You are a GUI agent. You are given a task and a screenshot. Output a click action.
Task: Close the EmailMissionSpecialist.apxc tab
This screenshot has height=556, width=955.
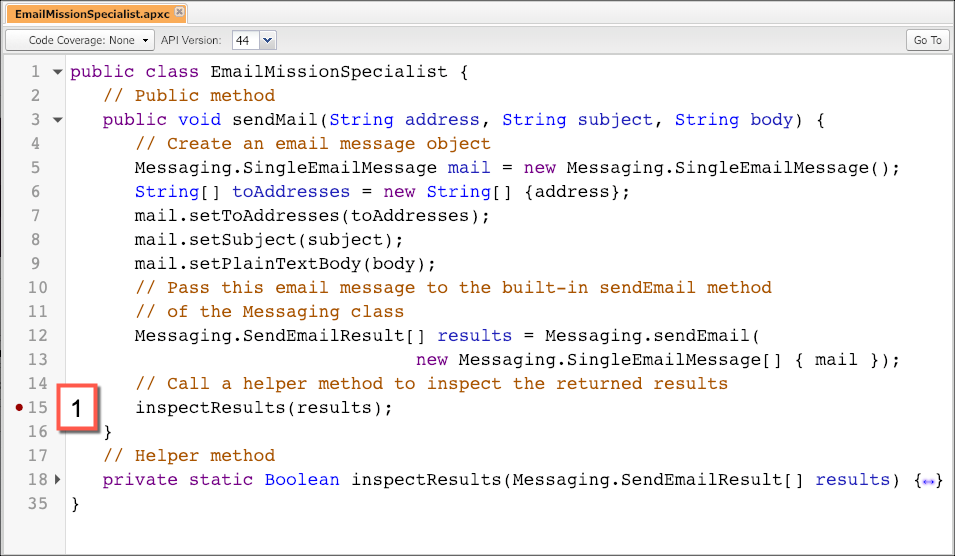point(179,12)
